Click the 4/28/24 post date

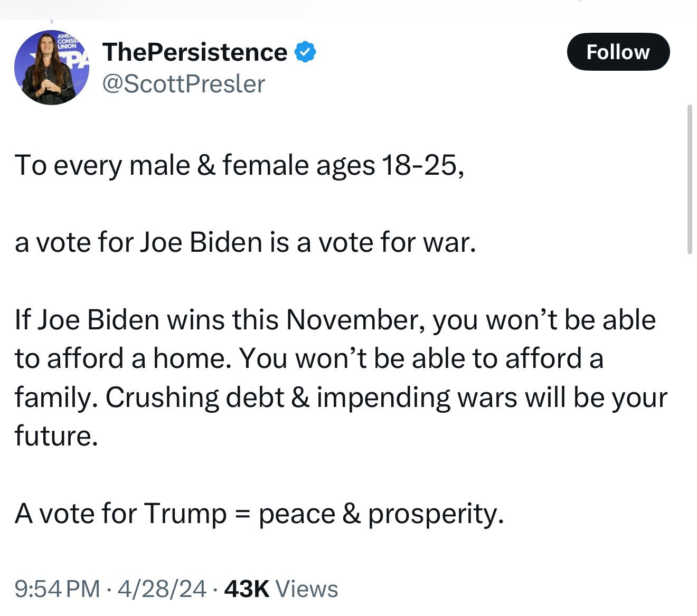162,589
